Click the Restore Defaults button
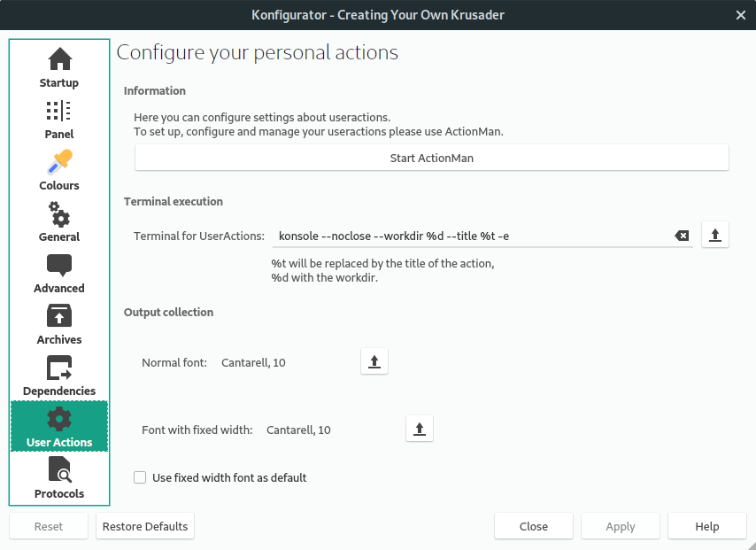Image resolution: width=756 pixels, height=550 pixels. pyautogui.click(x=145, y=526)
